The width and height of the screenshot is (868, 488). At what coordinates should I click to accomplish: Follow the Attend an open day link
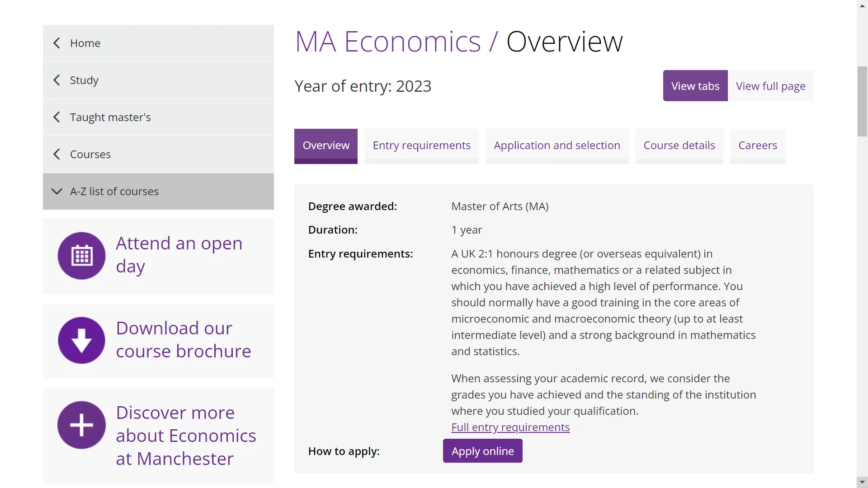coord(179,255)
